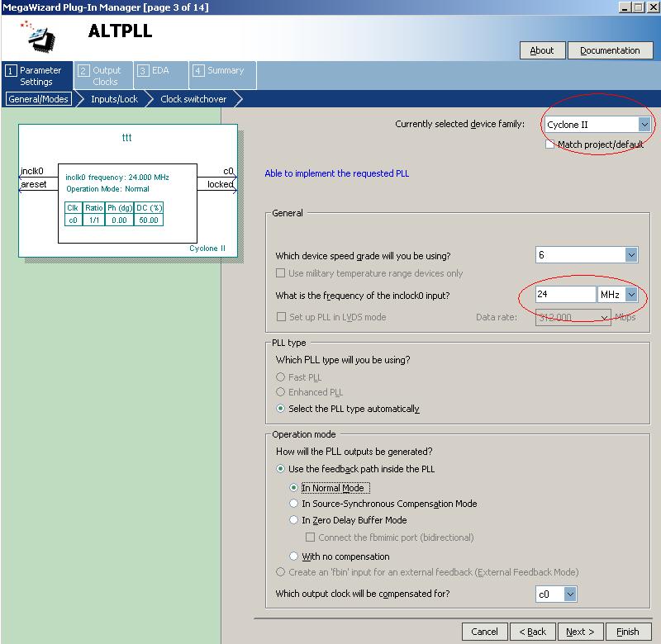
Task: Select the Enhanced PLL radio button
Action: click(x=280, y=391)
